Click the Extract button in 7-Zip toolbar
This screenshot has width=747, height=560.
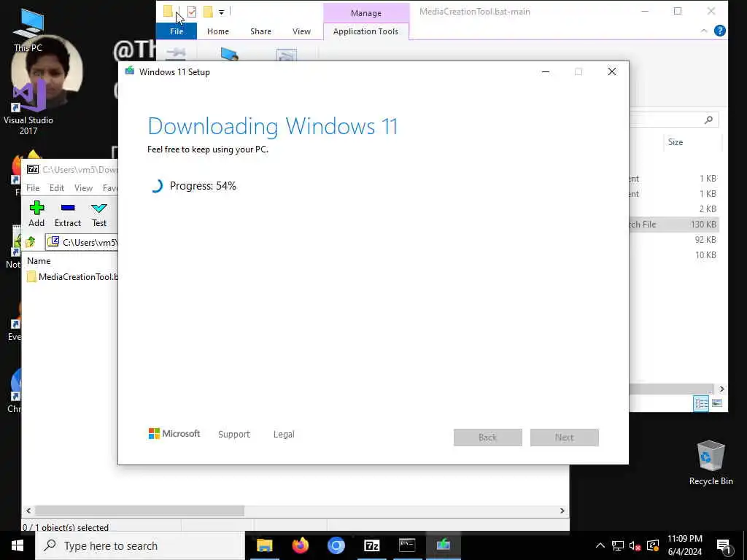(x=68, y=214)
